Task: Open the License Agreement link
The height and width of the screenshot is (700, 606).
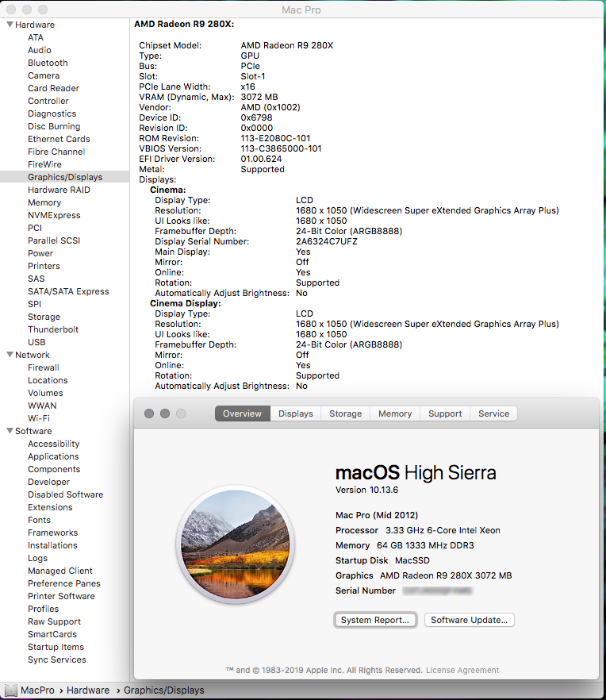Action: point(462,670)
